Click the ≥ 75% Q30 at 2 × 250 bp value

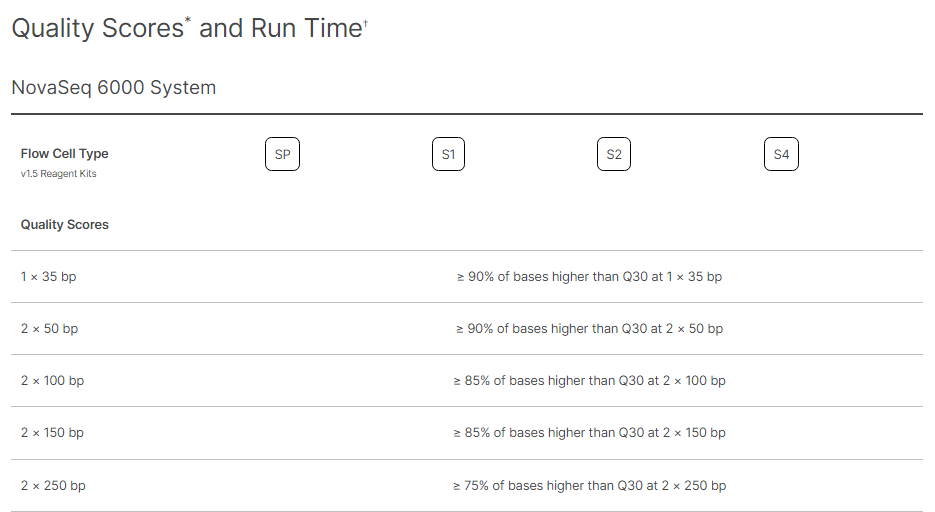click(589, 485)
